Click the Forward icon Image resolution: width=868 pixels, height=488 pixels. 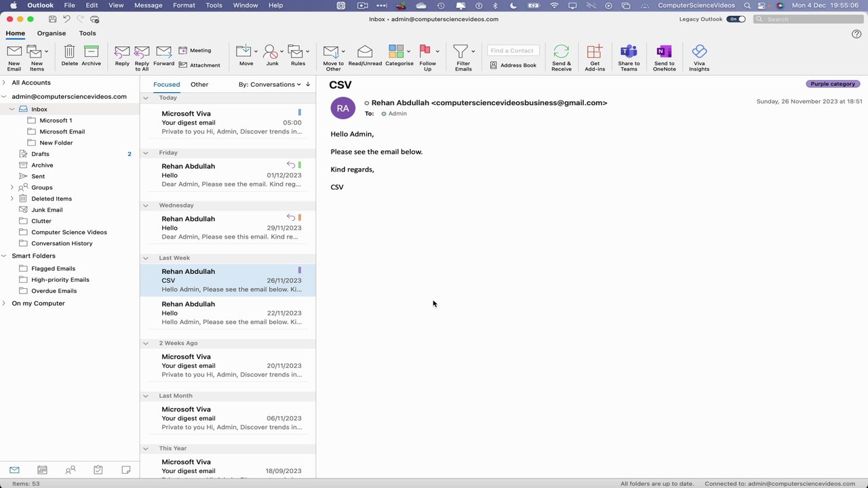pos(163,52)
